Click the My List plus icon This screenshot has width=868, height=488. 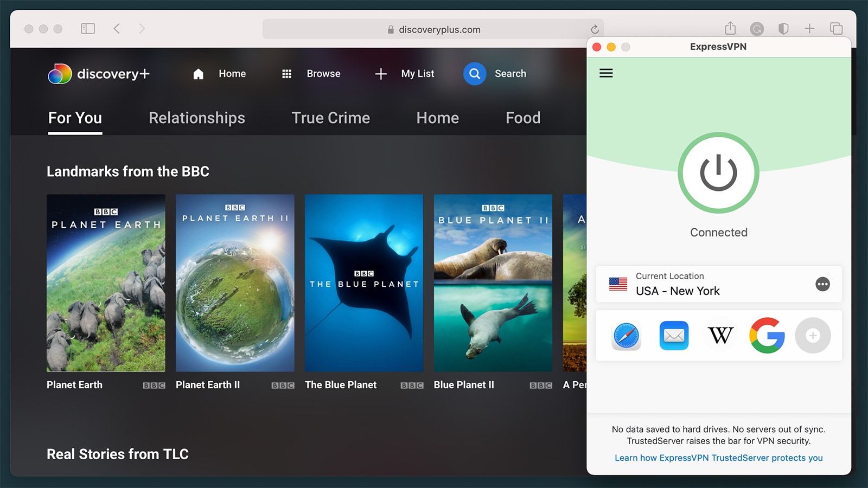[x=381, y=74]
